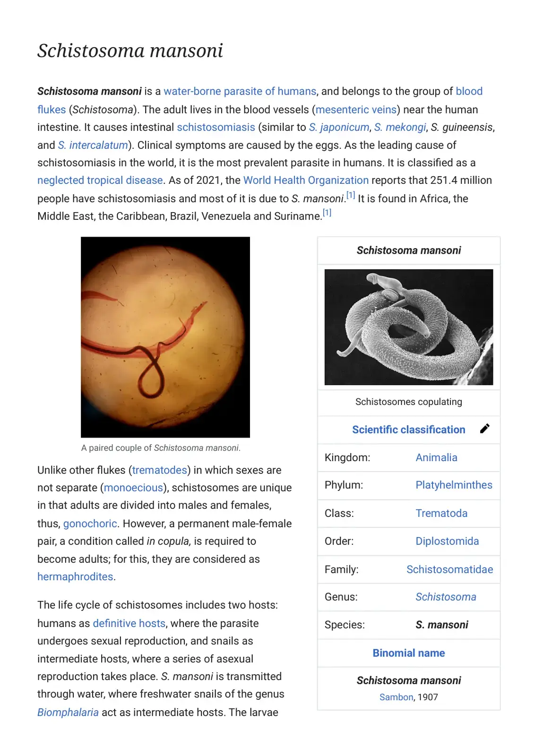The image size is (535, 756).
Task: Follow the 'Animalia' kingdom link
Action: pyautogui.click(x=436, y=457)
